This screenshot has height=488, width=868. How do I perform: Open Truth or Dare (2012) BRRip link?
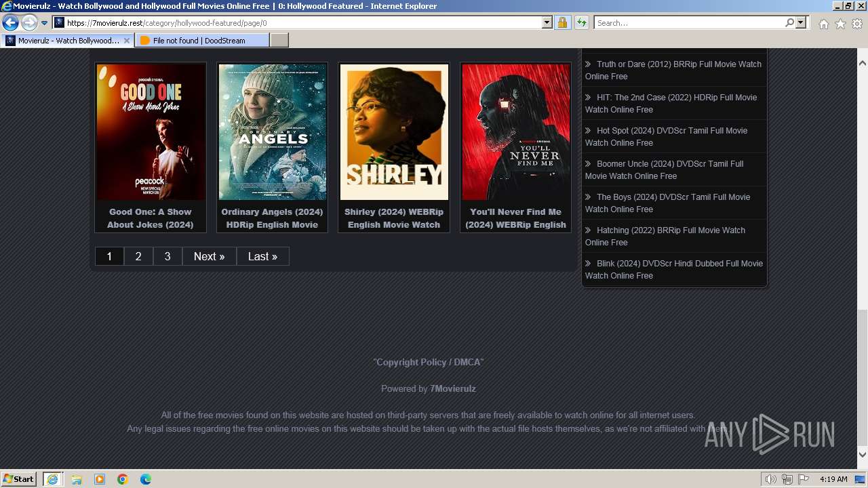[673, 70]
